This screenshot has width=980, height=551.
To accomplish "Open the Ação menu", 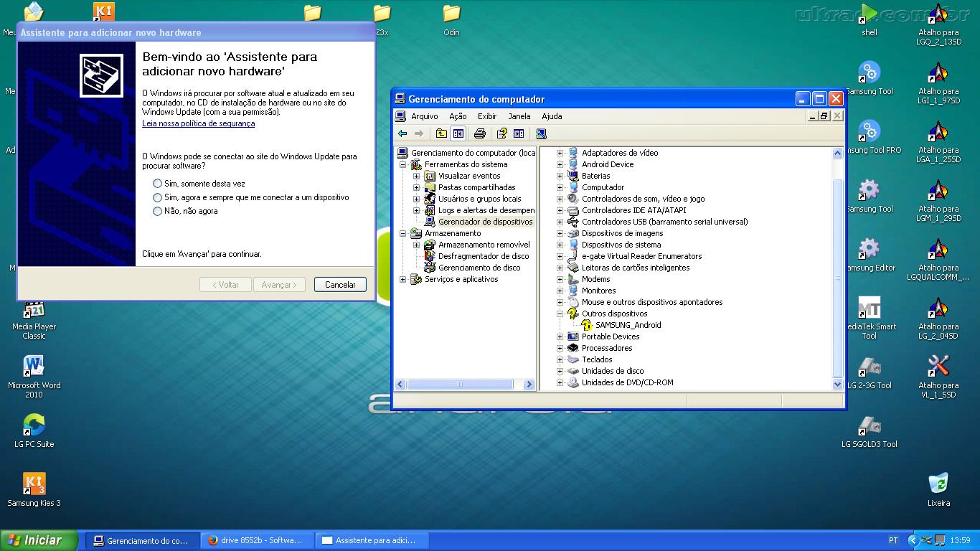I will click(458, 116).
